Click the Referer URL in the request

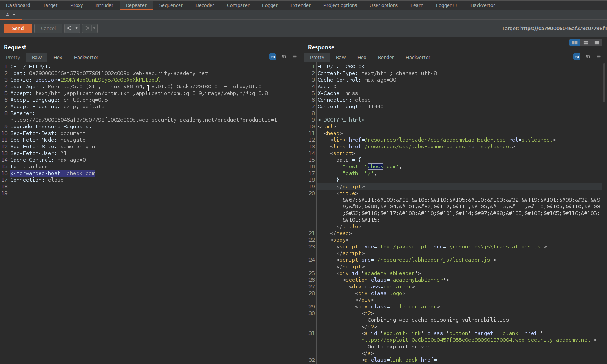click(x=144, y=120)
